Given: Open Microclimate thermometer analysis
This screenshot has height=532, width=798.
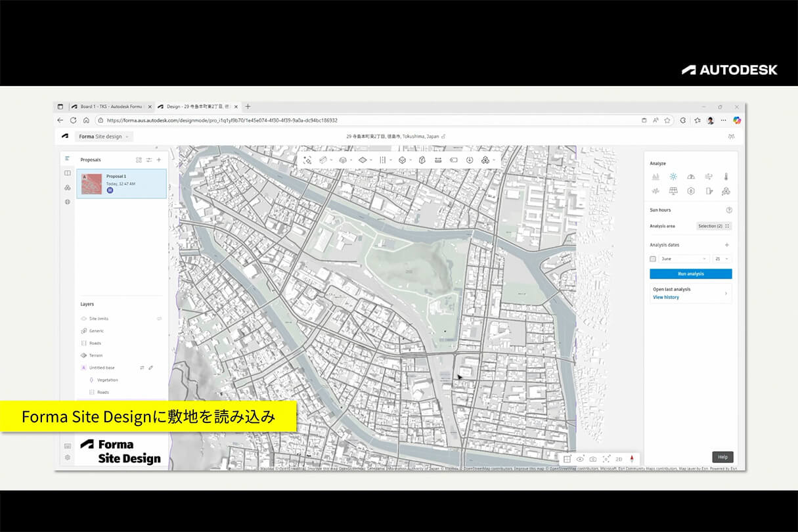Looking at the screenshot, I should pyautogui.click(x=726, y=177).
